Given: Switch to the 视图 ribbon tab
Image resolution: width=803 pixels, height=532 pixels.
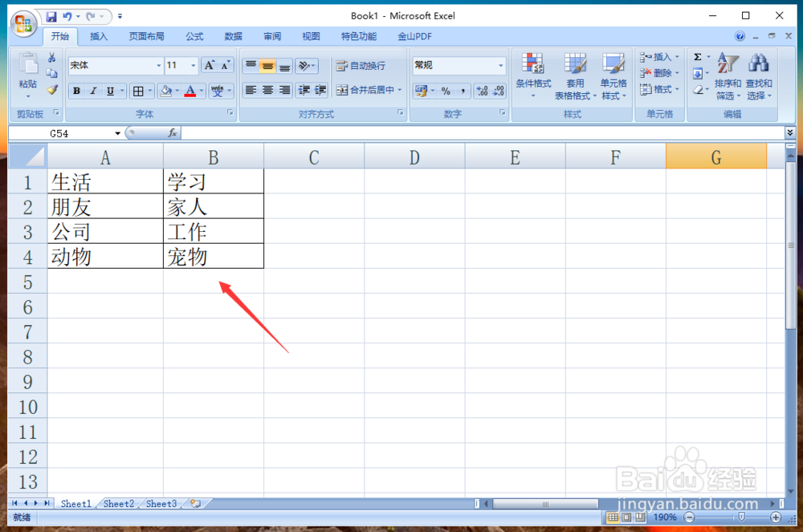Looking at the screenshot, I should click(x=311, y=36).
